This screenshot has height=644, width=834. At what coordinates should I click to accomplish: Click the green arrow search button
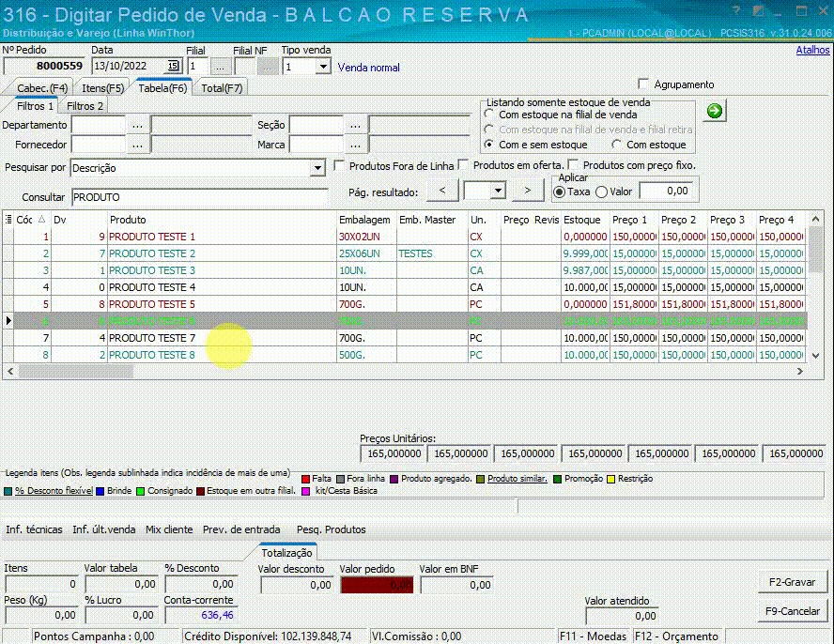[715, 111]
